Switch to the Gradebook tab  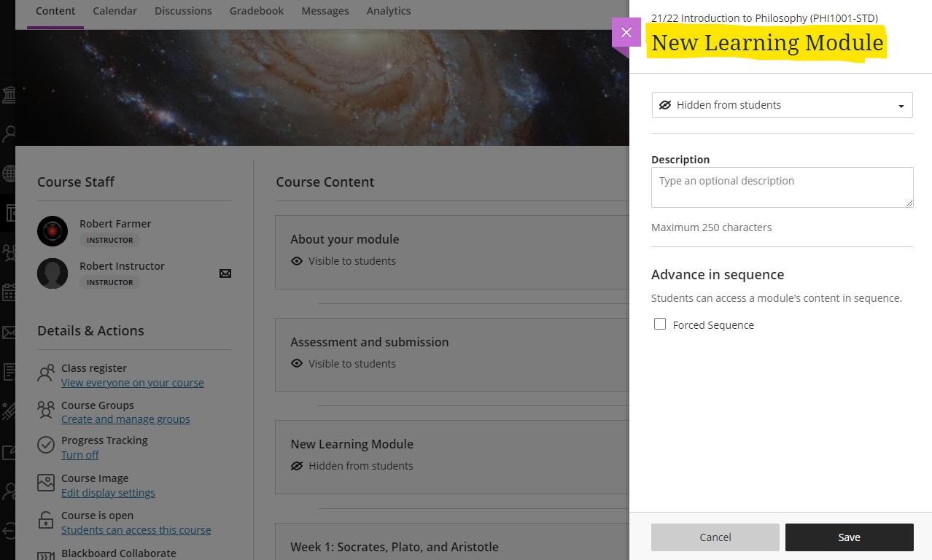256,10
